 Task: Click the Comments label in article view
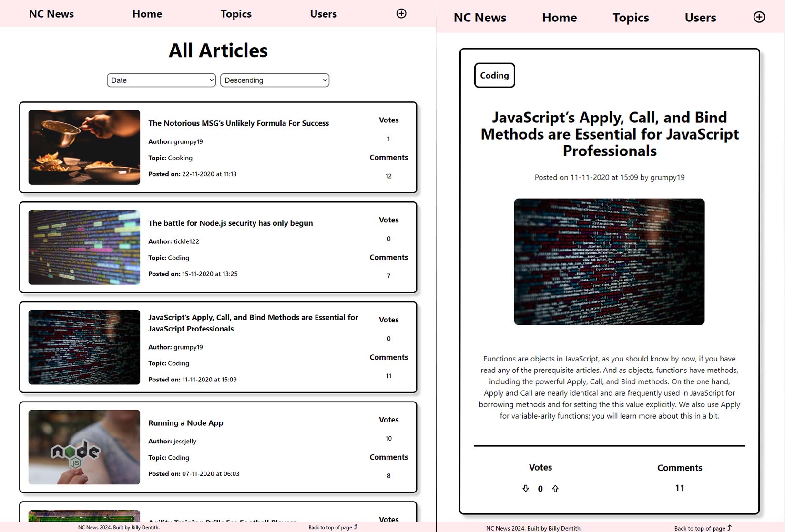coord(680,468)
